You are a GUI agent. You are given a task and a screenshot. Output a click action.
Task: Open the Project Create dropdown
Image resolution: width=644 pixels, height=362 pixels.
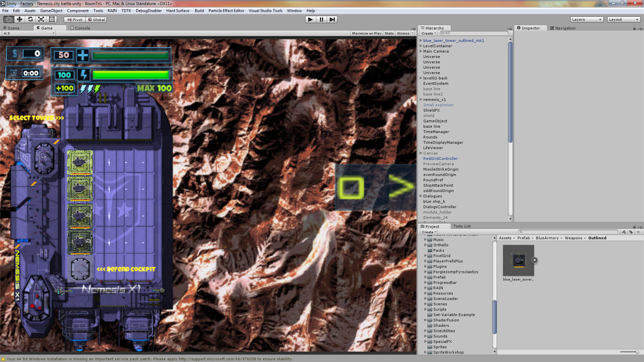pos(429,232)
